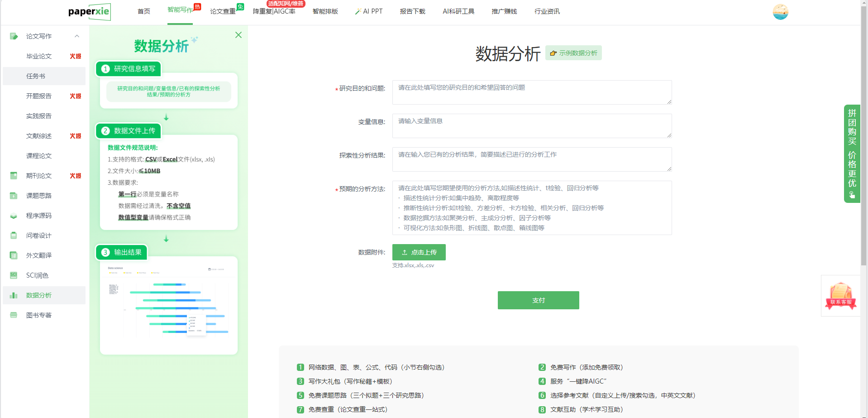Screen dimensions: 868x418
Task: Open the 智能写作 top navigation tab
Action: point(180,10)
